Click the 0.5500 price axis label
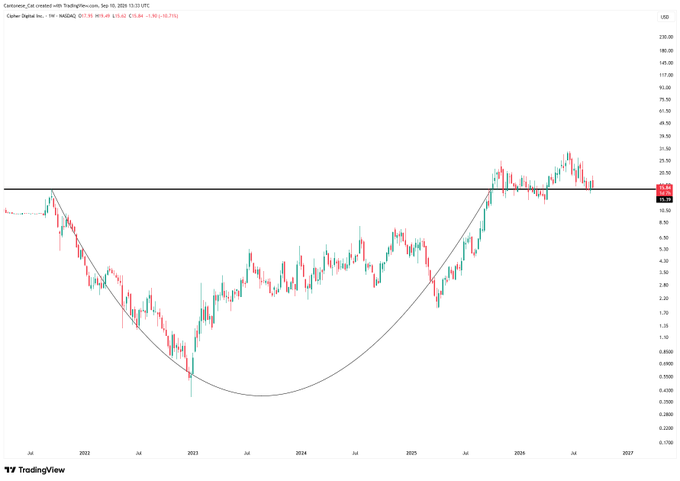 [666, 377]
